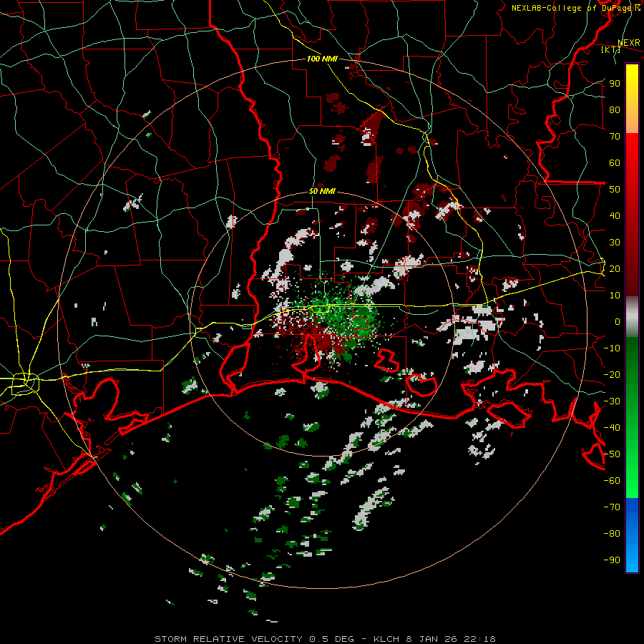
Task: Click the positive 20 scale value
Action: (x=615, y=268)
